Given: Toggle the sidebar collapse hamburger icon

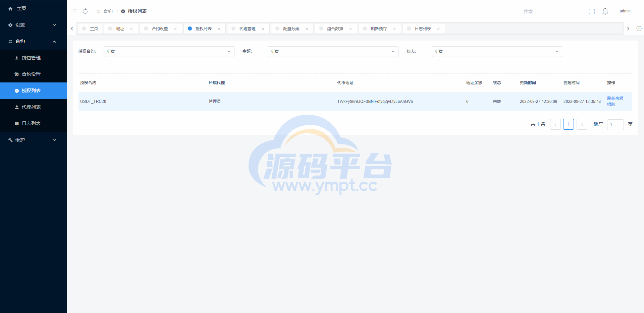Looking at the screenshot, I should 74,11.
